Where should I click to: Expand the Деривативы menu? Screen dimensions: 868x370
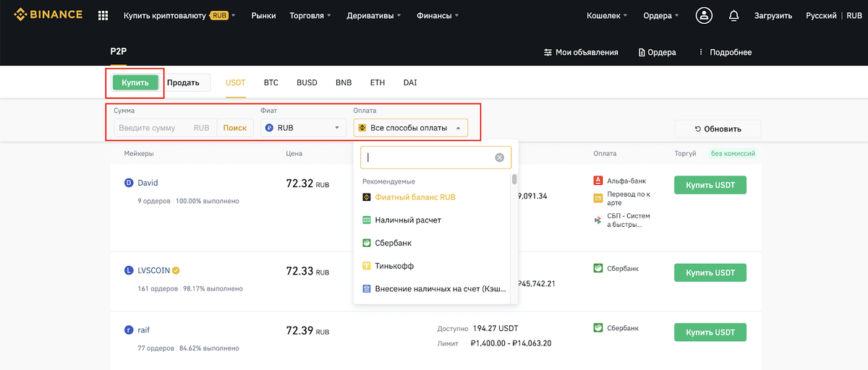coord(375,15)
